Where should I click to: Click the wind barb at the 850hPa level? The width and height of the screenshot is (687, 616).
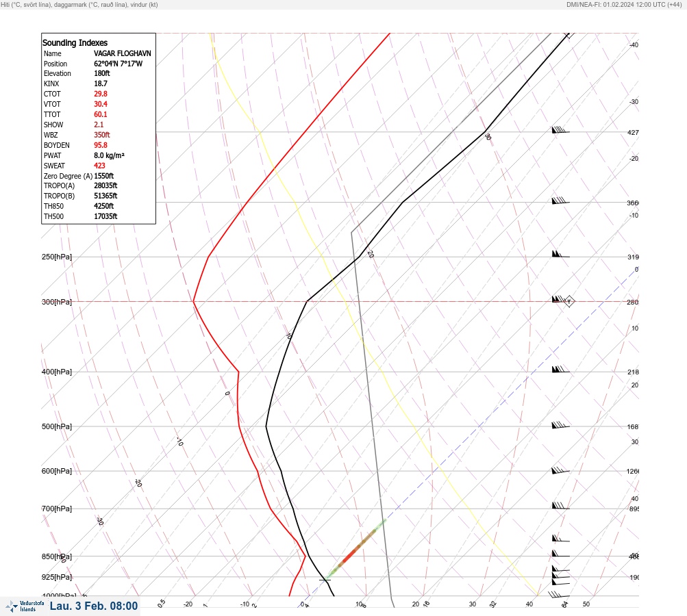click(x=560, y=554)
